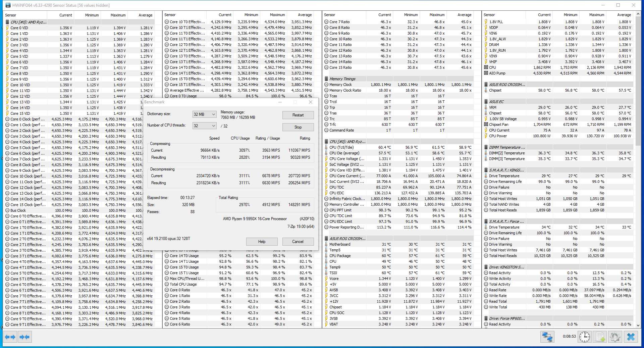This screenshot has width=644, height=348.
Task: Click the icon beside Tcas row
Action: coord(326,96)
